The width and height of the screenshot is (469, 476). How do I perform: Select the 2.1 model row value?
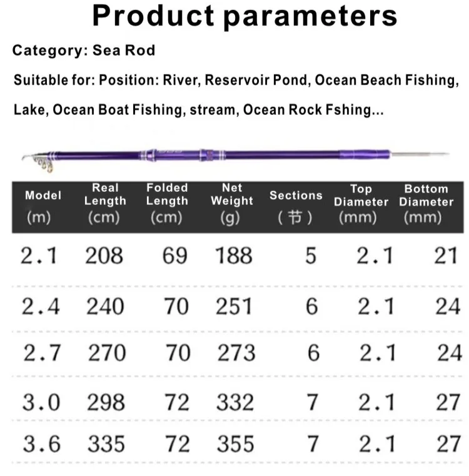[x=39, y=255]
